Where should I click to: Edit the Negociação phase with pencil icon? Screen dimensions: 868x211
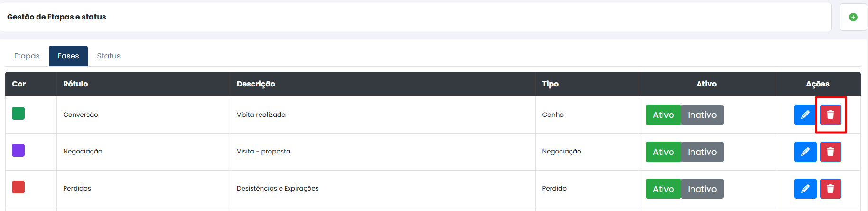coord(805,152)
